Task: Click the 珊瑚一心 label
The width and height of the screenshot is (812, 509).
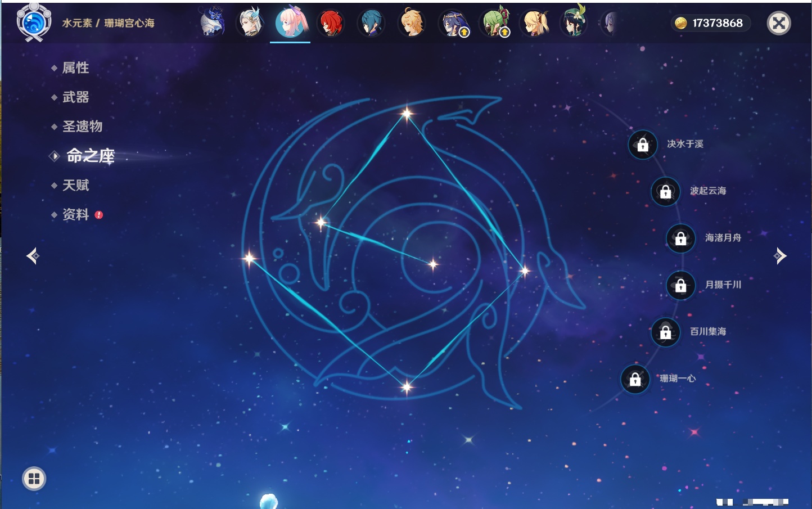Action: (x=678, y=379)
